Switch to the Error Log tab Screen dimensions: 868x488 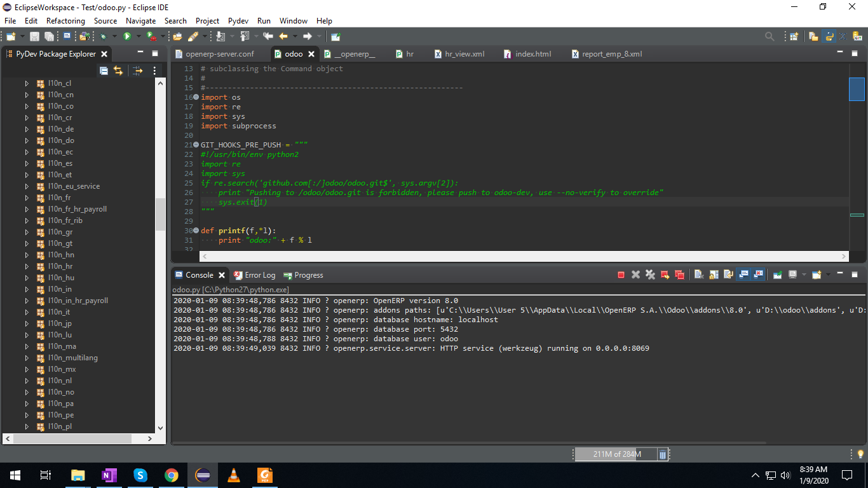pos(259,275)
